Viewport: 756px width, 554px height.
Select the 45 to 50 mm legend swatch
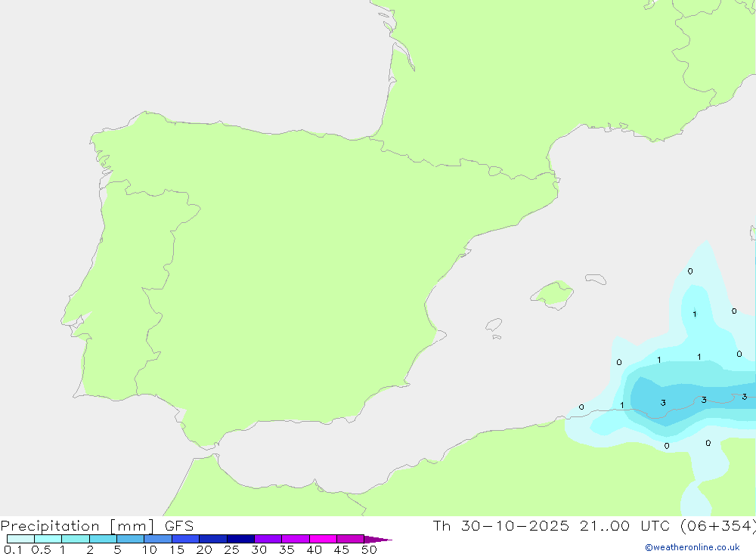coord(351,539)
